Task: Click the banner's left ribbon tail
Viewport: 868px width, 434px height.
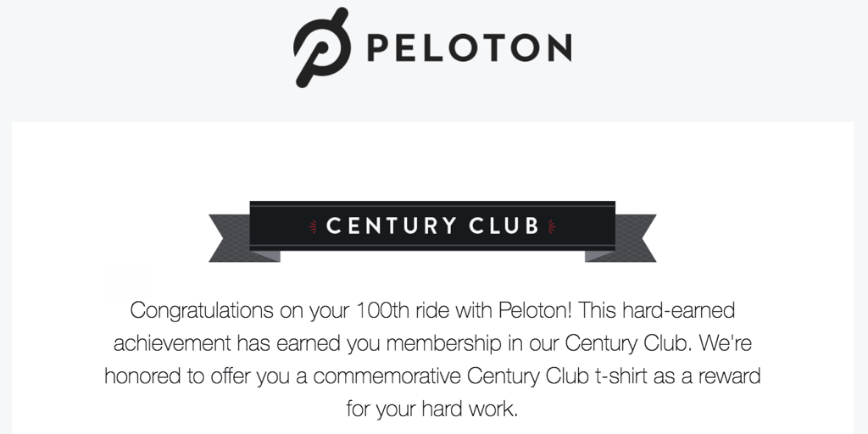Action: (231, 239)
